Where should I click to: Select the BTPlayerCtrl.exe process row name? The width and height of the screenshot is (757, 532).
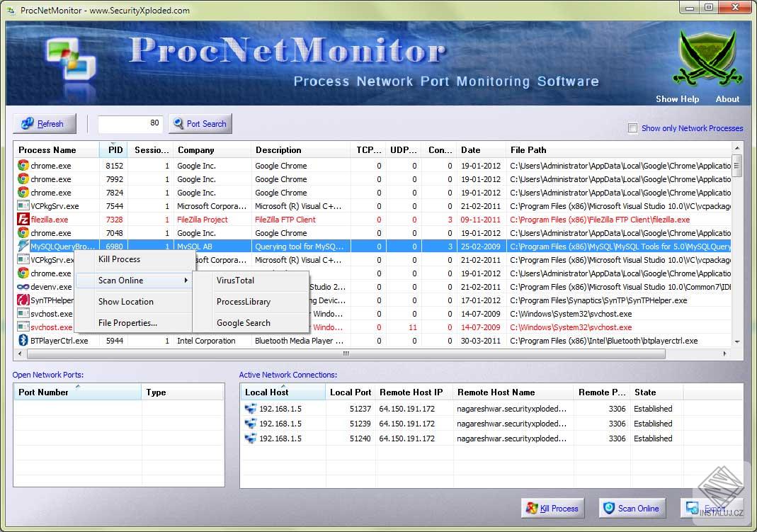(59, 341)
